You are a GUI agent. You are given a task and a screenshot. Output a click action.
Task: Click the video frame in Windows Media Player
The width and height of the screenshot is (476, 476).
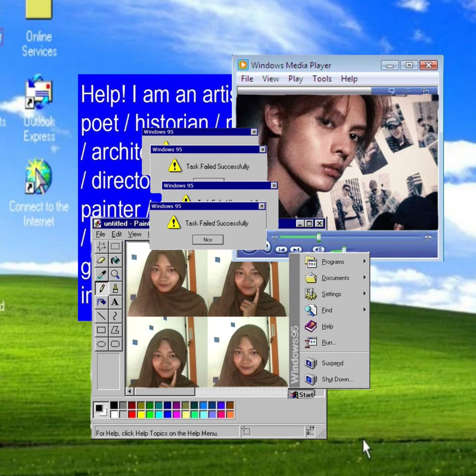(338, 162)
